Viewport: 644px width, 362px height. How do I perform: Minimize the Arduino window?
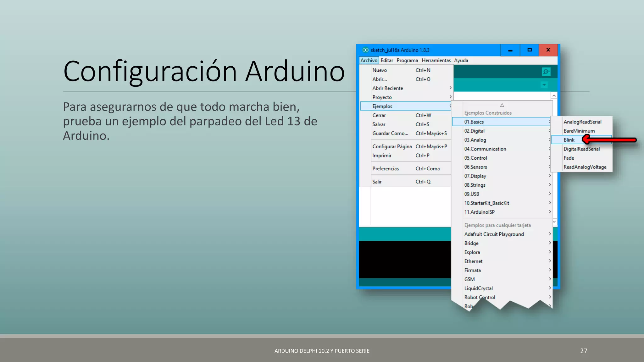pyautogui.click(x=510, y=50)
